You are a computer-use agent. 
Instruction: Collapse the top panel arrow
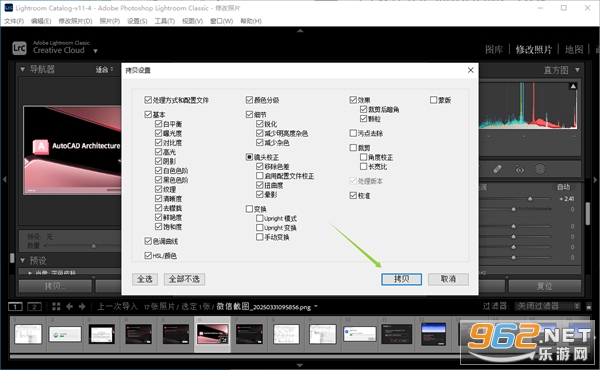click(x=300, y=30)
